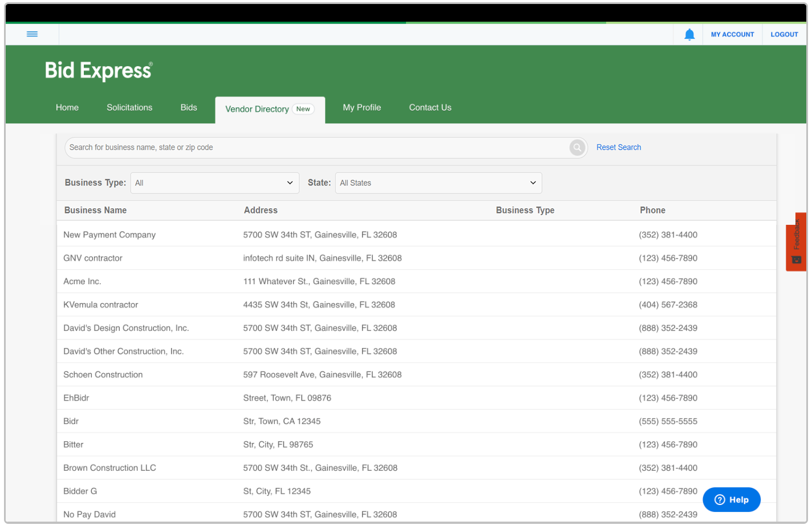Open the notifications bell
Screen dimensions: 812x529
click(x=689, y=34)
